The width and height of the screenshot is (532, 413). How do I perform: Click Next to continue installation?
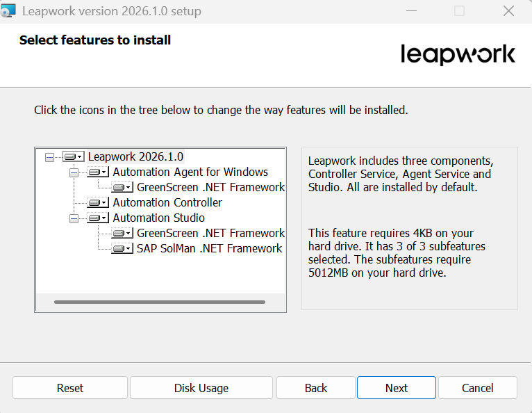tap(397, 387)
